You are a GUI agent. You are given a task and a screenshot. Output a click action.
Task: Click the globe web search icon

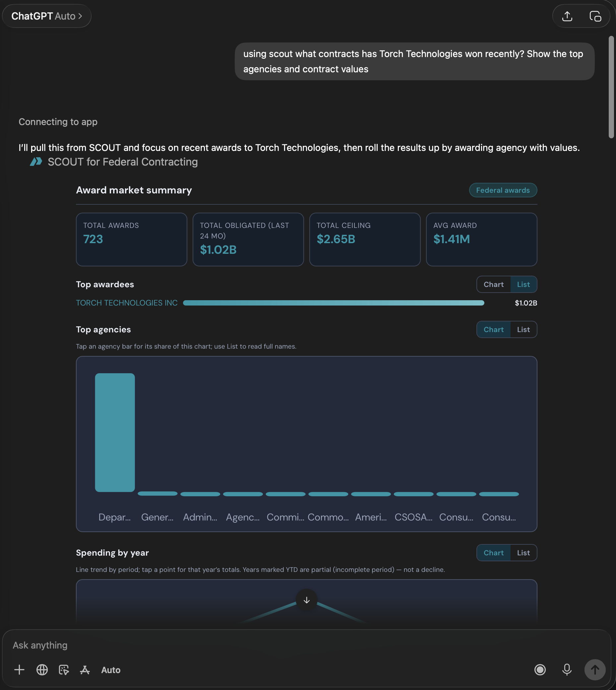tap(42, 670)
